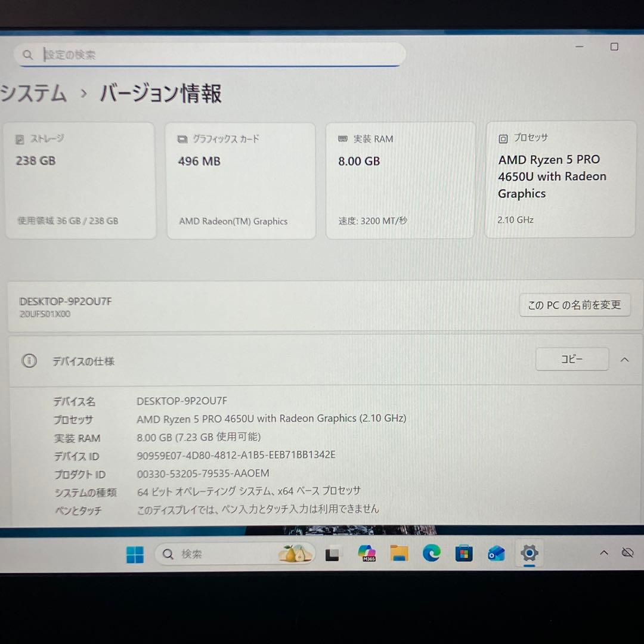Click the ストレージ storage card icon
The image size is (644, 644).
[20, 138]
